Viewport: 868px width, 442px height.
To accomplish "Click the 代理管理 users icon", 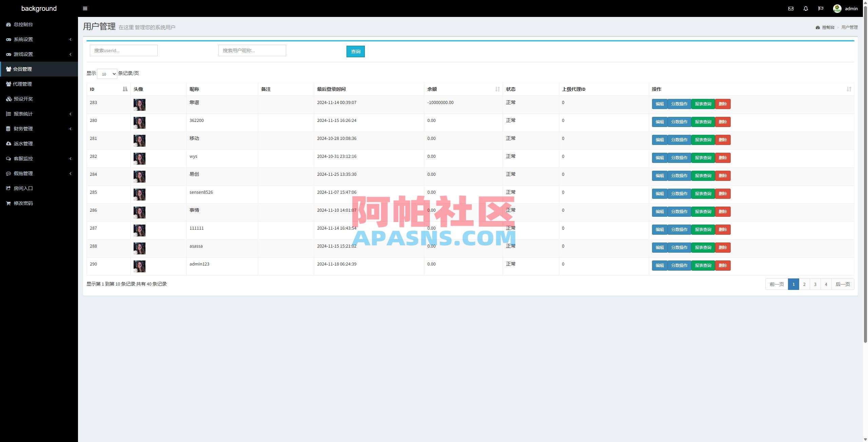I will click(x=8, y=84).
